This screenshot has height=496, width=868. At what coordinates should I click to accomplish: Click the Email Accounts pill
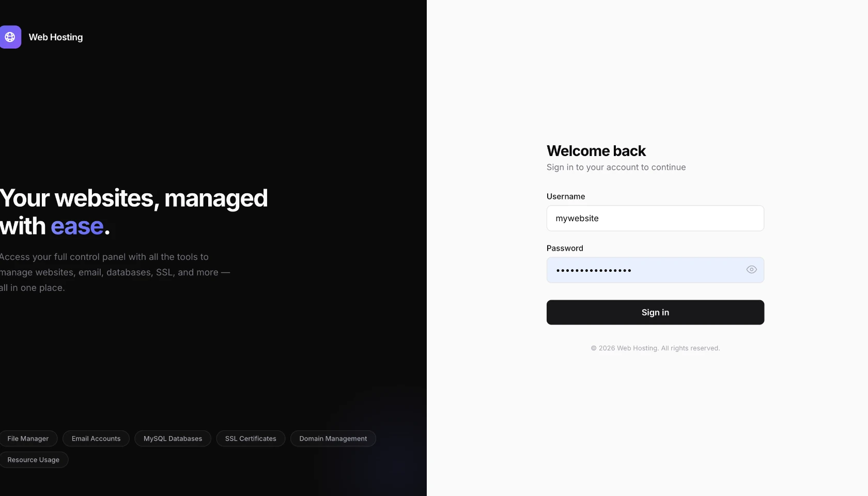coord(96,439)
